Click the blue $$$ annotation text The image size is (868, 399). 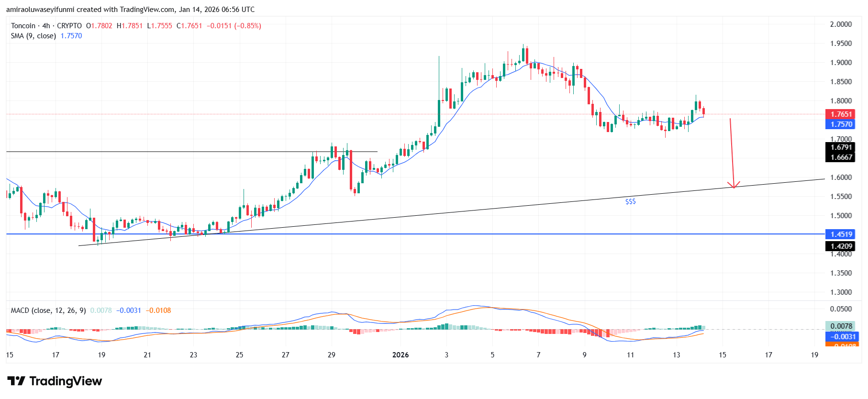click(631, 202)
